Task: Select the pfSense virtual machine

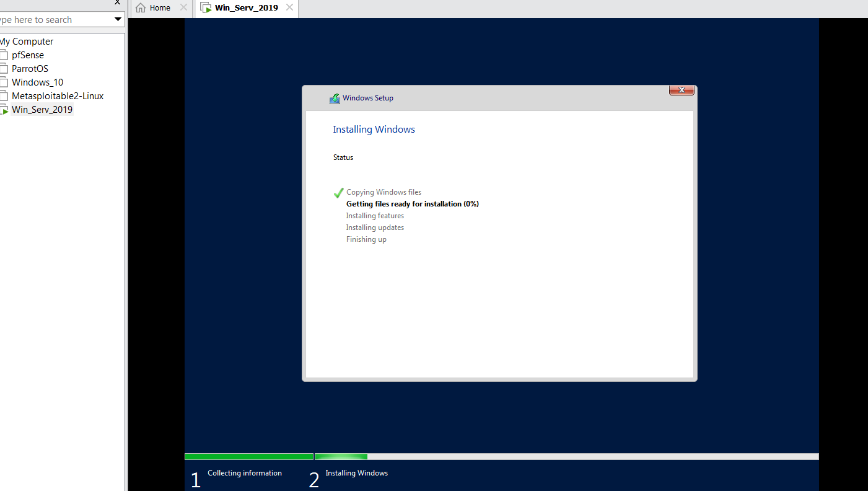Action: click(x=27, y=55)
